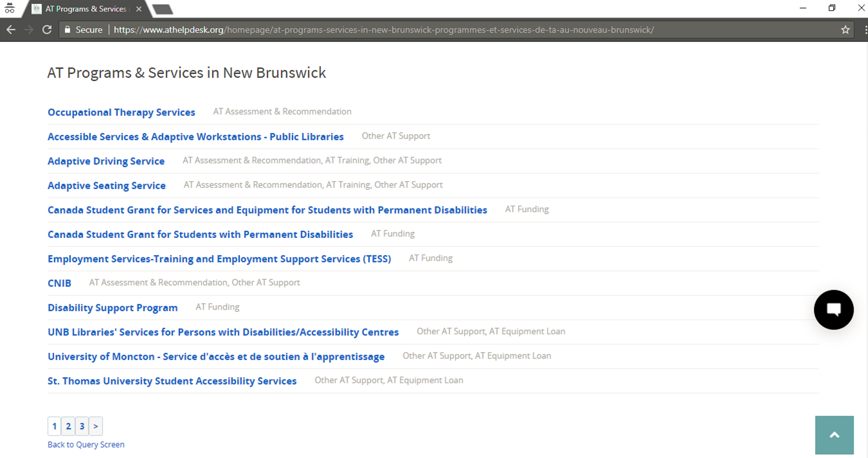Click the page heading AT Programs & Services in New Brunswick
Screen dimensions: 868x458
(x=186, y=73)
